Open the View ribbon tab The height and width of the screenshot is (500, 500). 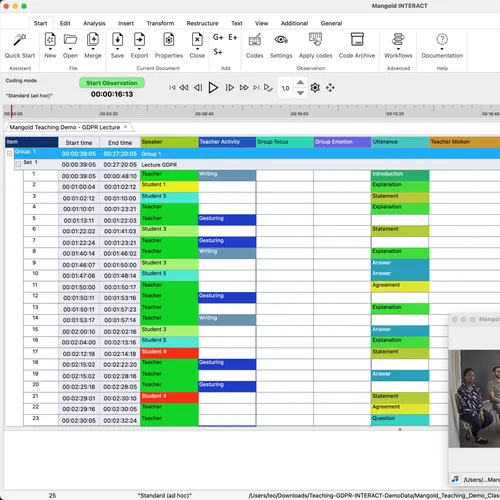coord(262,23)
